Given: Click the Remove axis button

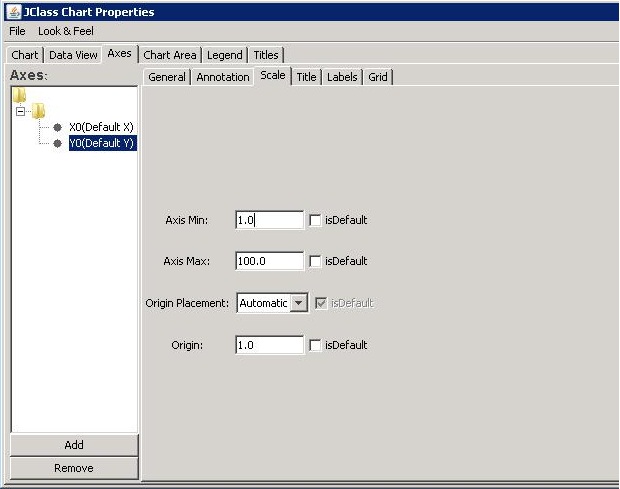Looking at the screenshot, I should tap(74, 468).
